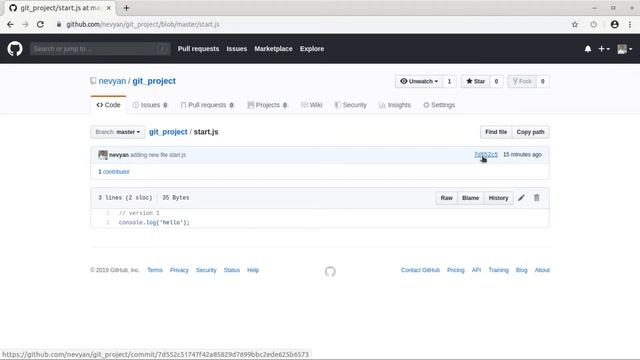This screenshot has width=640, height=360.
Task: Click the footer Terms link
Action: [x=155, y=270]
